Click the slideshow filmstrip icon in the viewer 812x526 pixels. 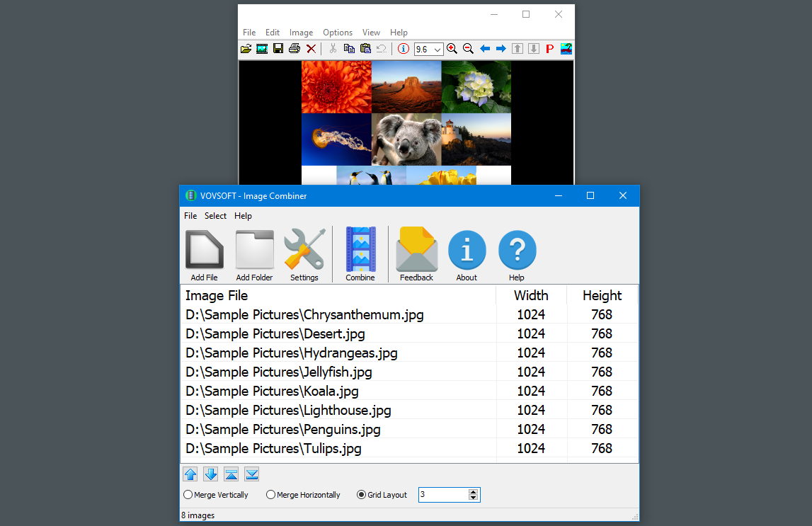pyautogui.click(x=262, y=49)
